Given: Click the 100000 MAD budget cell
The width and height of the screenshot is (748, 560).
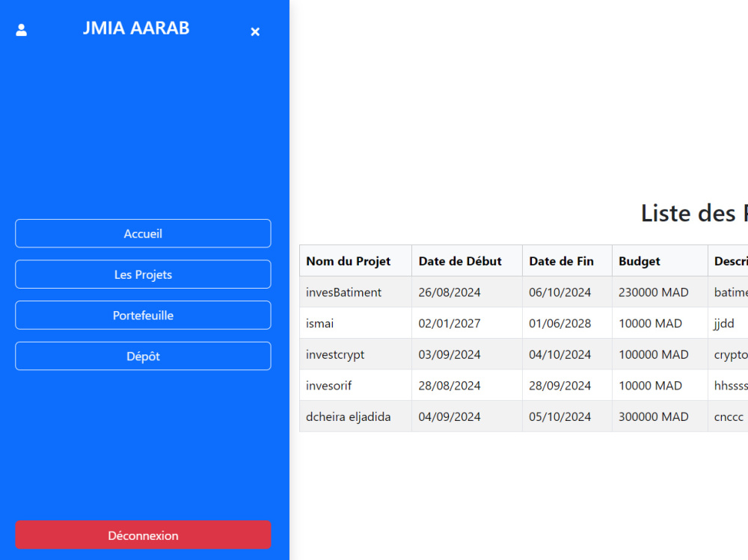Looking at the screenshot, I should click(x=660, y=354).
